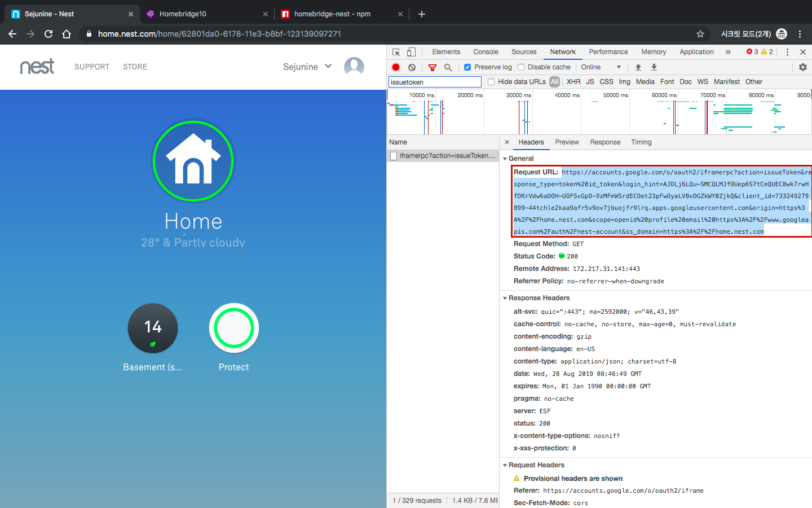The width and height of the screenshot is (812, 508).
Task: Check Hide data URLs box
Action: tap(491, 82)
